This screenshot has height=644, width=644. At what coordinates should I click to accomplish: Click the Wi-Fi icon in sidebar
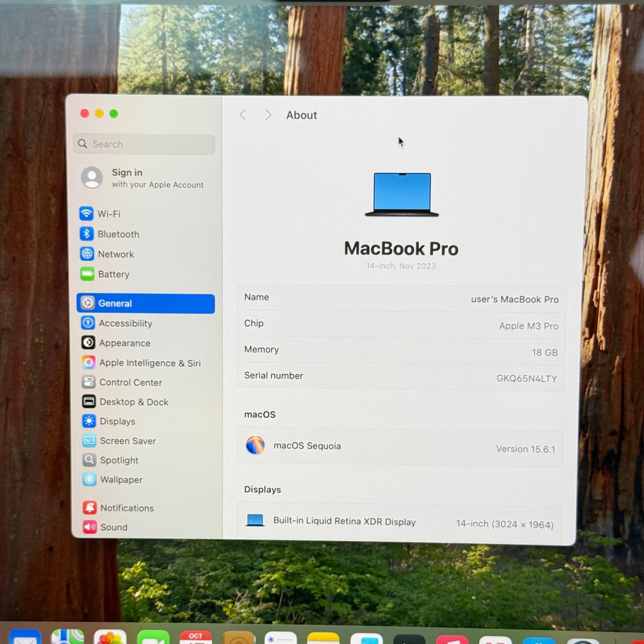point(87,213)
